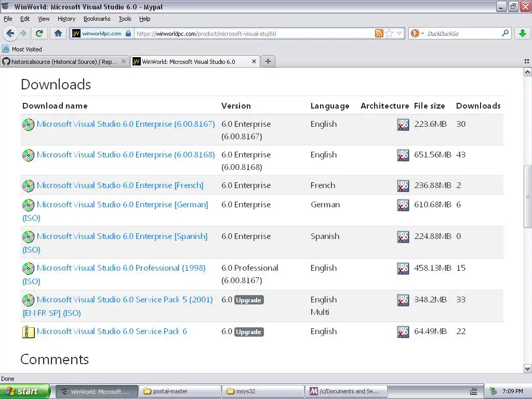Click the zip archive icon for Service Pack 6
This screenshot has height=399, width=532.
coord(28,332)
